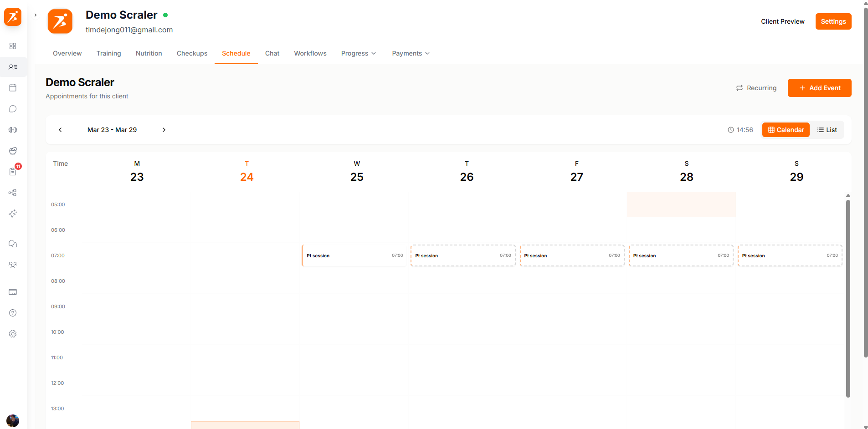868x429 pixels.
Task: Select the dumbbell training icon in sidebar
Action: pyautogui.click(x=13, y=130)
